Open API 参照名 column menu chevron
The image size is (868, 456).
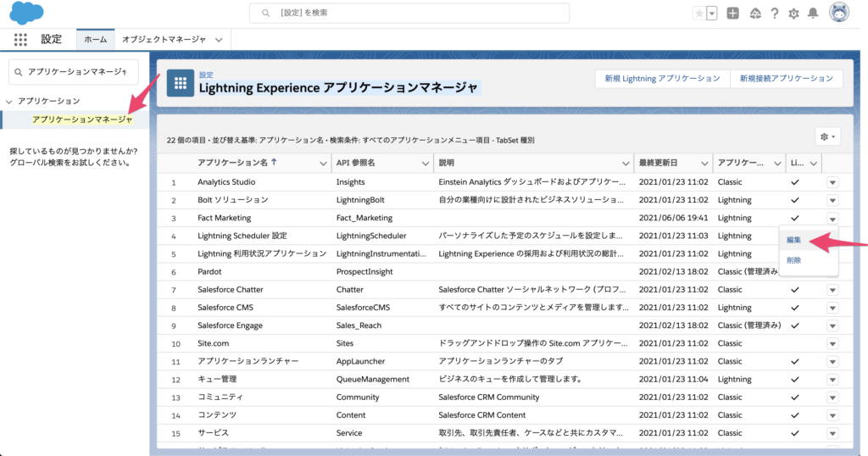tap(426, 164)
